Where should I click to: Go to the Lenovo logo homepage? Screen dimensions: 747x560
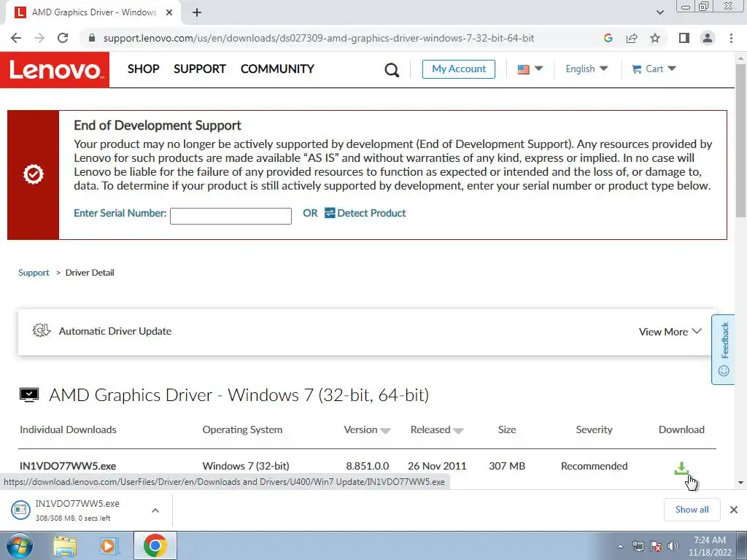pyautogui.click(x=55, y=70)
